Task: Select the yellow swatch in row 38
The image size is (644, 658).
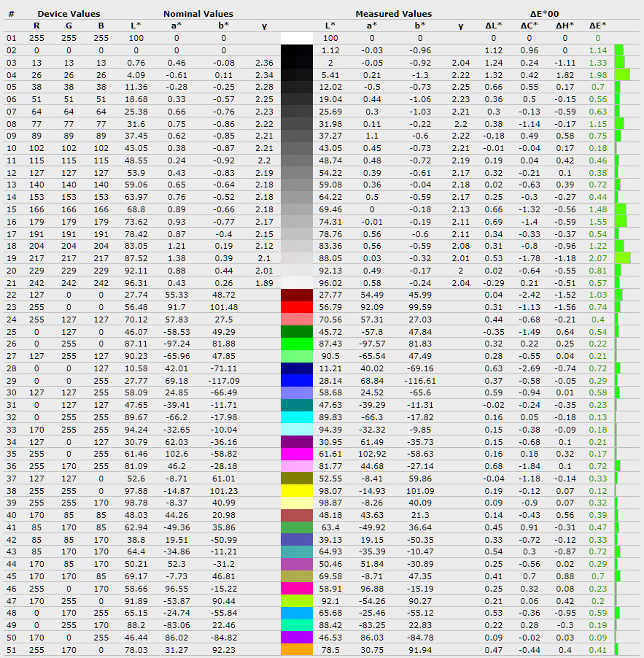Action: coord(296,491)
